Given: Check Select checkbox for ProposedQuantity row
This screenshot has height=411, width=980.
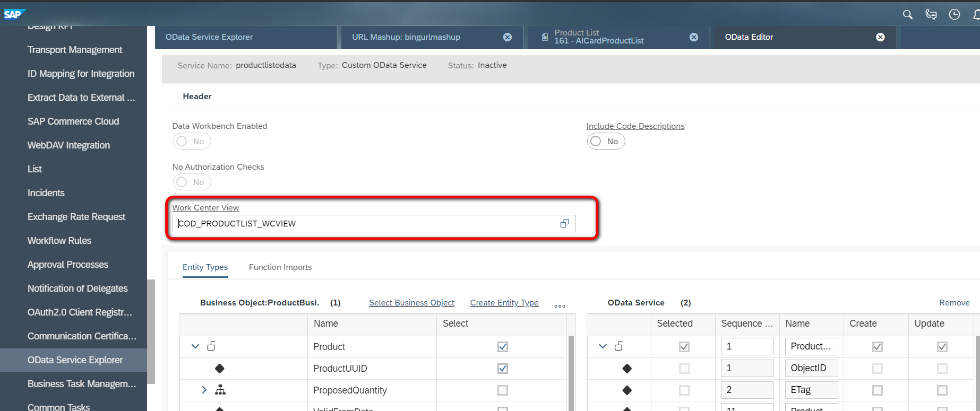Looking at the screenshot, I should pos(503,390).
